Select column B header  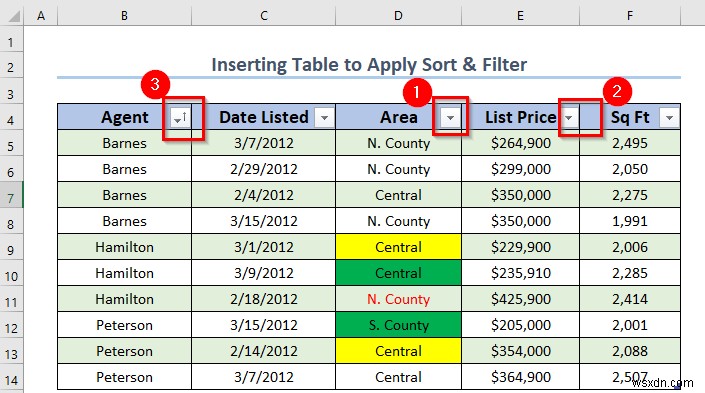[x=125, y=16]
